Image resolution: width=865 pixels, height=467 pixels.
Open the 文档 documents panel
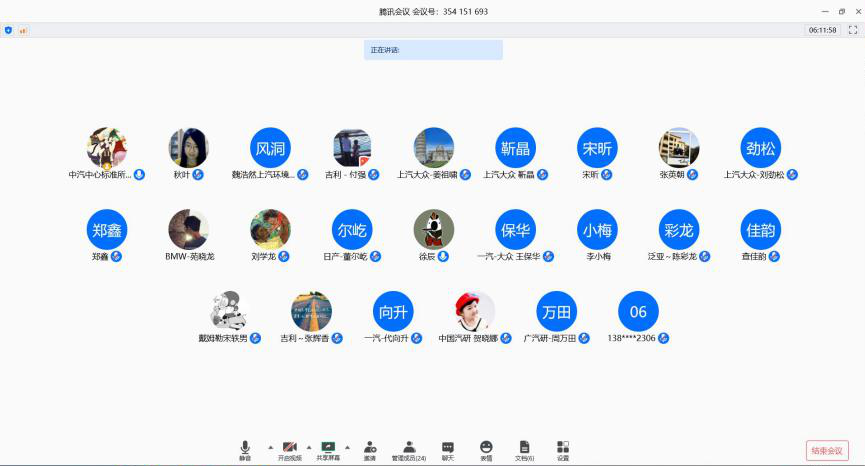tap(524, 447)
